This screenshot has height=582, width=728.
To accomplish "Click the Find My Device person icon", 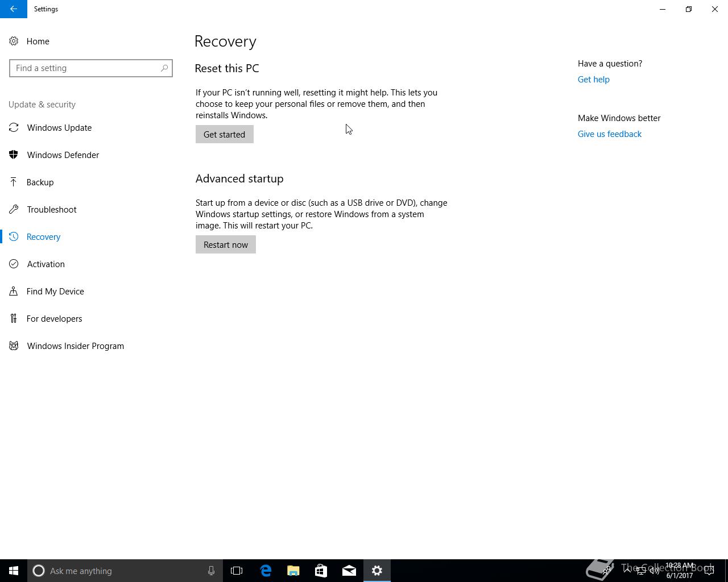I will tap(14, 291).
